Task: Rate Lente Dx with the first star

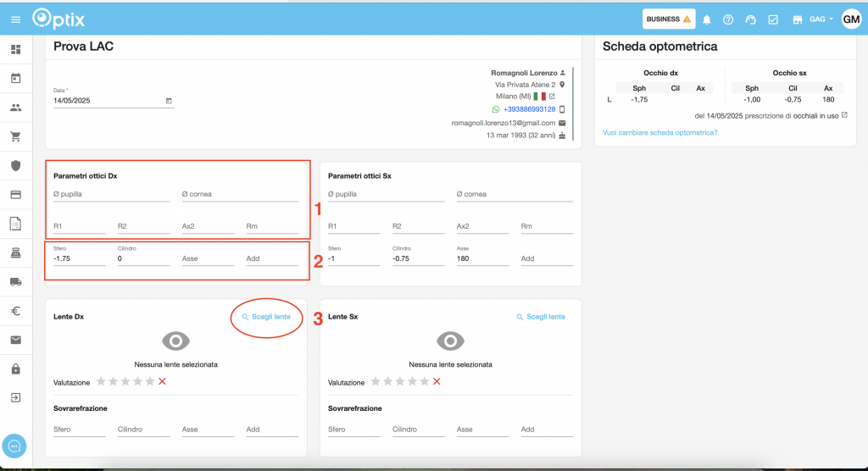Action: coord(101,382)
